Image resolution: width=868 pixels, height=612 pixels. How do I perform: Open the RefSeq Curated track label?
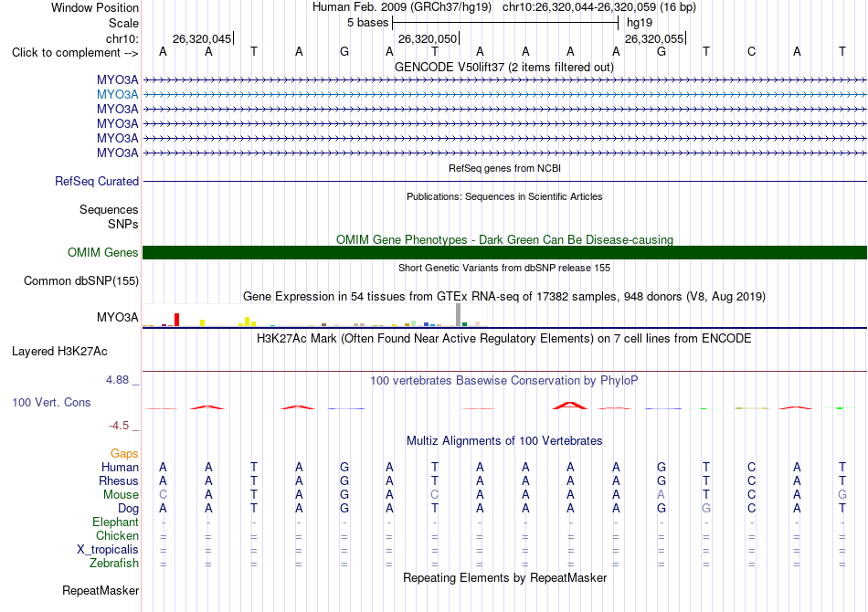pyautogui.click(x=97, y=182)
